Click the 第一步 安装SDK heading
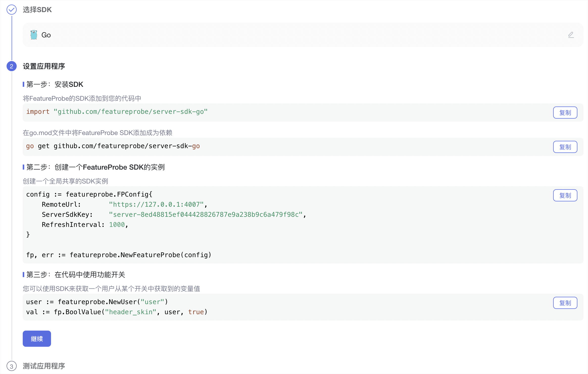Viewport: 588px width, 374px height. click(x=55, y=85)
